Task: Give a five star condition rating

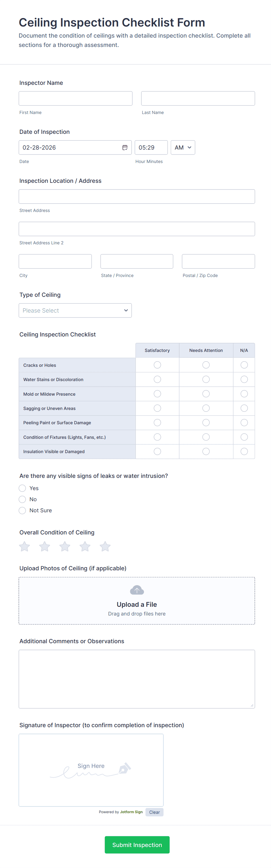Action: pos(105,546)
